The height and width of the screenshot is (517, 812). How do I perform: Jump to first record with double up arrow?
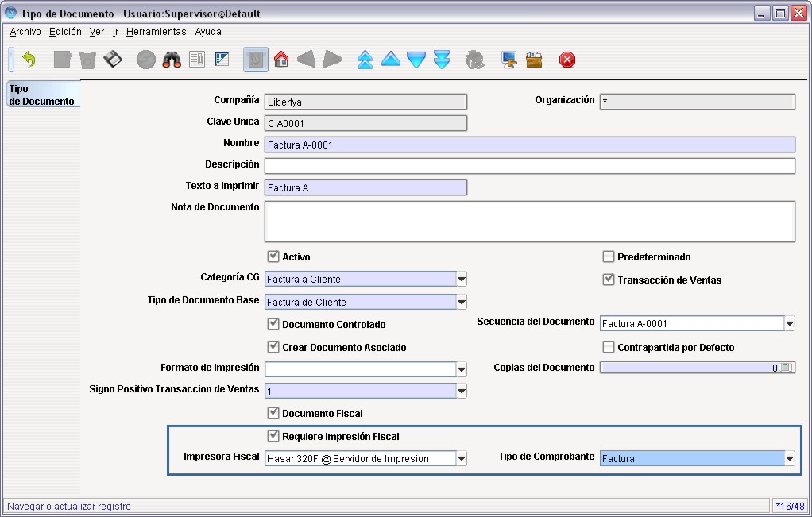coord(365,60)
